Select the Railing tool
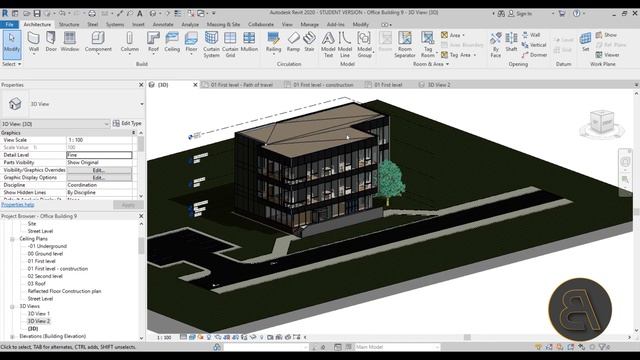This screenshot has height=360, width=640. tap(273, 42)
